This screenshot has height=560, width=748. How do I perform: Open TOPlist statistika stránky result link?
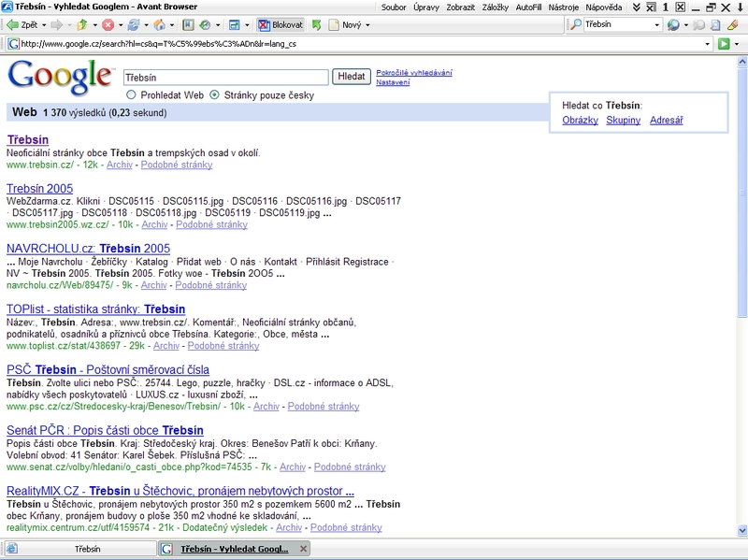[96, 309]
